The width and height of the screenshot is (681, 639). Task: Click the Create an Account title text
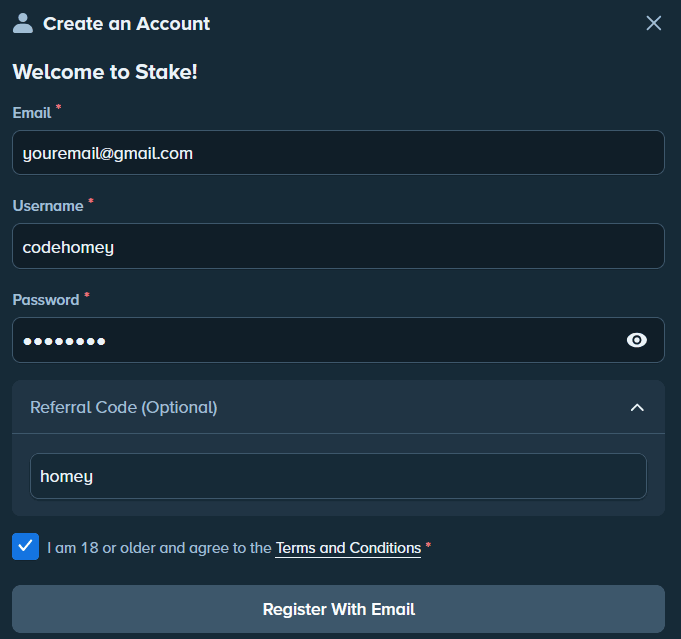coord(126,23)
